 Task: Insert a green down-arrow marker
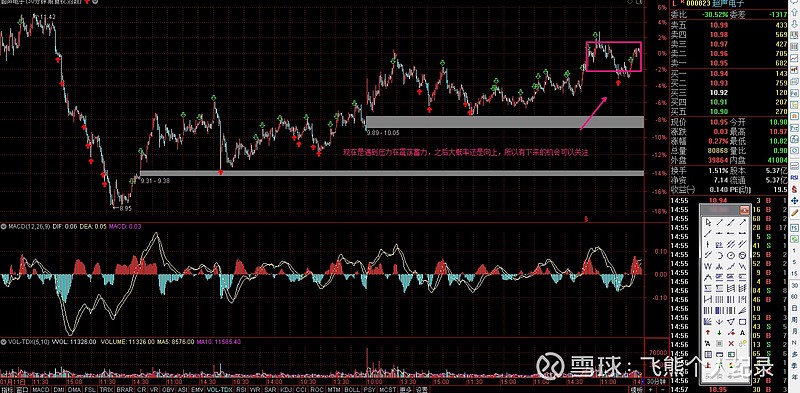719,332
